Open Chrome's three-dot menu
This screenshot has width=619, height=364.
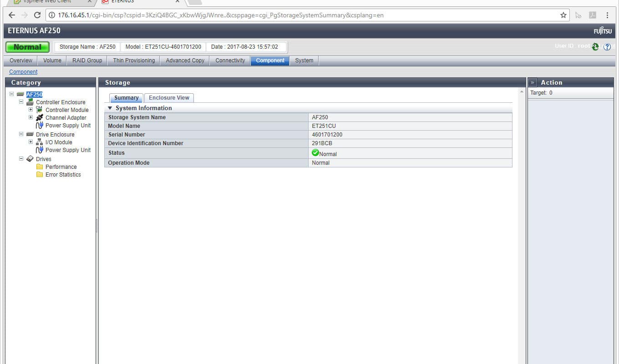click(x=607, y=15)
